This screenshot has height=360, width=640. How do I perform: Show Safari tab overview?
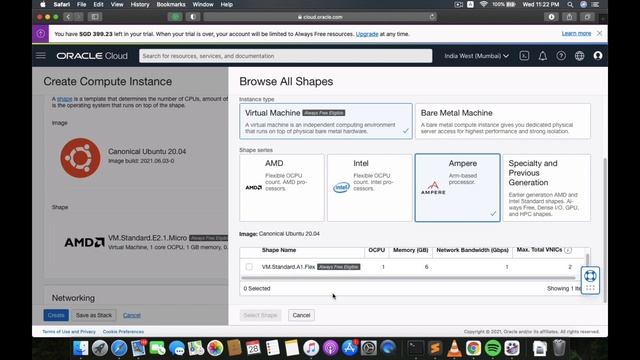(x=587, y=17)
